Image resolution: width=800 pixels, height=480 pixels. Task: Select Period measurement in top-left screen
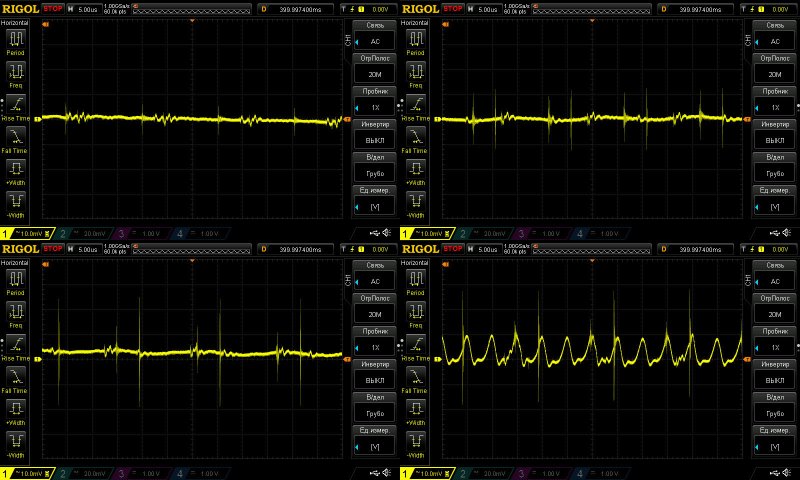click(16, 40)
